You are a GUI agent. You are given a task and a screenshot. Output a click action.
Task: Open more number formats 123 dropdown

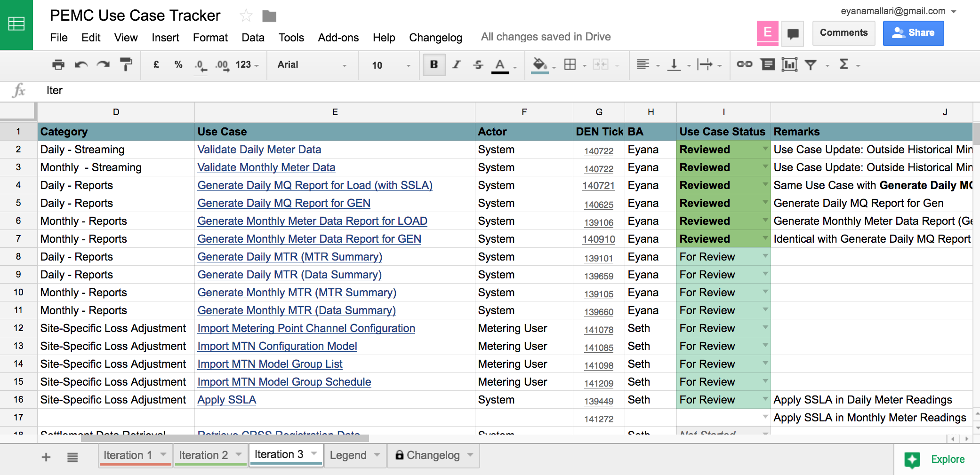pyautogui.click(x=248, y=65)
